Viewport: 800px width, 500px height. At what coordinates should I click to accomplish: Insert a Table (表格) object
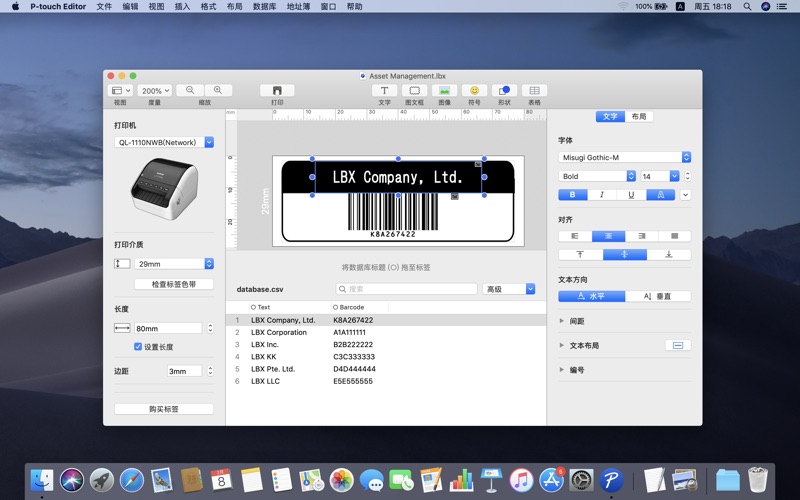534,90
